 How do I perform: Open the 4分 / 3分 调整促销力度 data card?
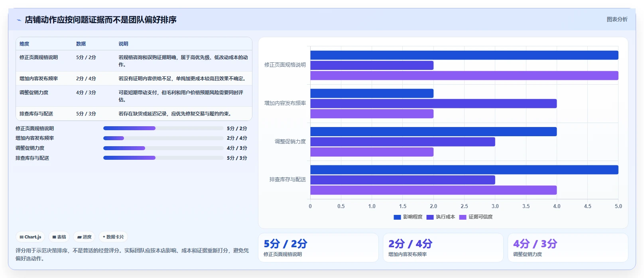click(568, 248)
